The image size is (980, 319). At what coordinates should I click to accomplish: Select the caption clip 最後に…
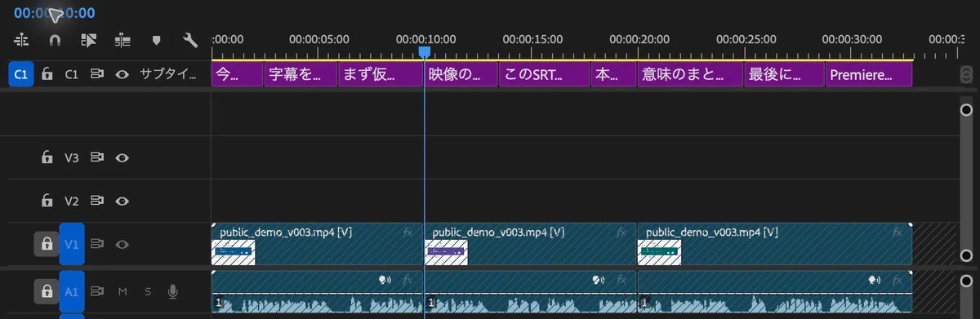pos(785,74)
